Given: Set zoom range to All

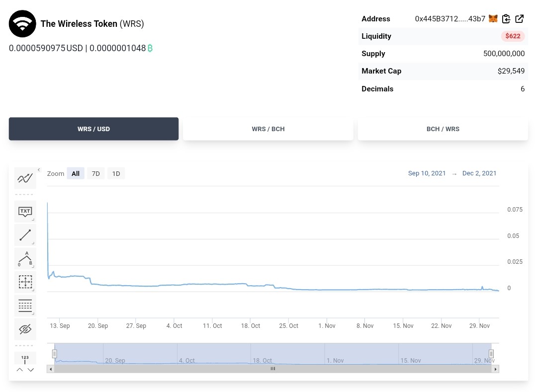Looking at the screenshot, I should pos(76,173).
